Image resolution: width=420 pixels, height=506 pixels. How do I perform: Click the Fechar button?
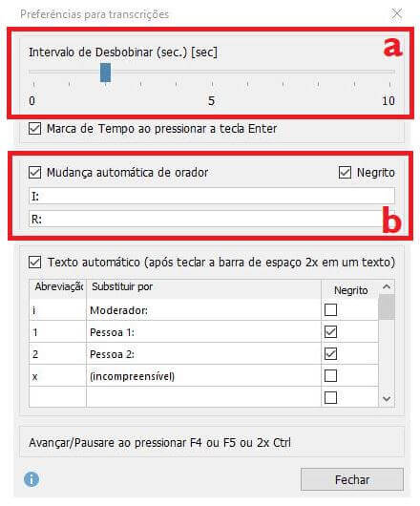[352, 479]
